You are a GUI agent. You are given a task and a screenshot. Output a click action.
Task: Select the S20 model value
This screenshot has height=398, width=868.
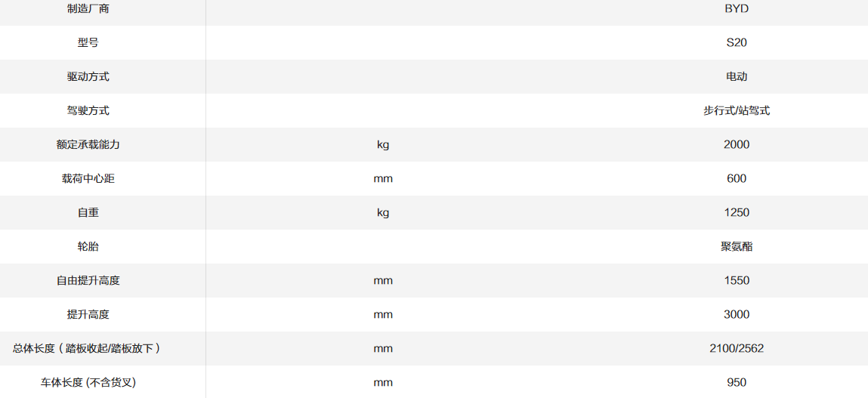pyautogui.click(x=736, y=43)
